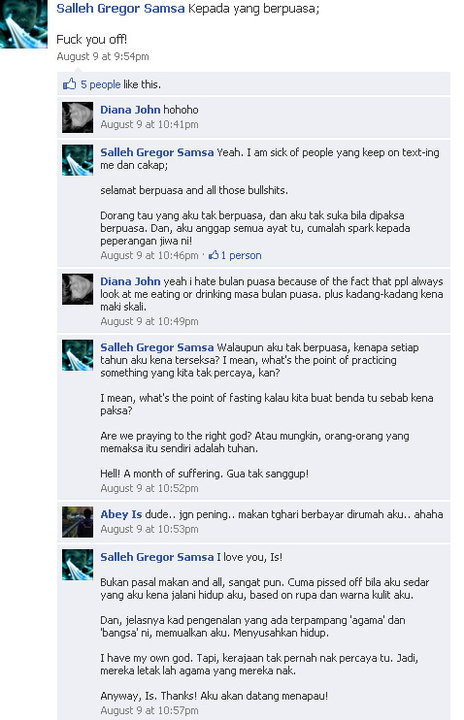
Task: Open Diana John's name on hohoho comment
Action: click(x=130, y=110)
